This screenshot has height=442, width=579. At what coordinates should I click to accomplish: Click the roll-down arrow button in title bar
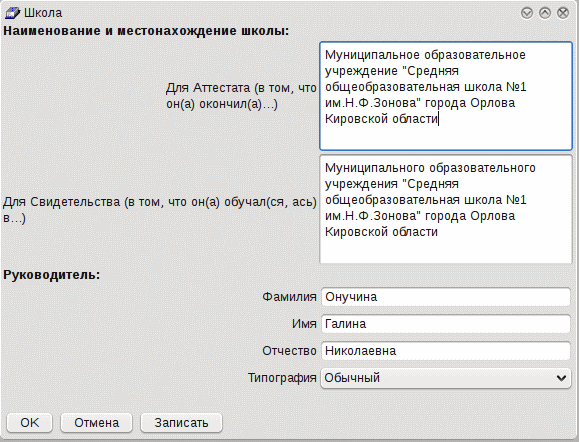(527, 13)
